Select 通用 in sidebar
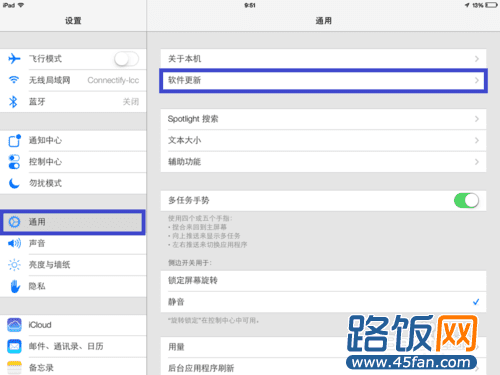Screen dimensions: 500x375 pos(73,222)
